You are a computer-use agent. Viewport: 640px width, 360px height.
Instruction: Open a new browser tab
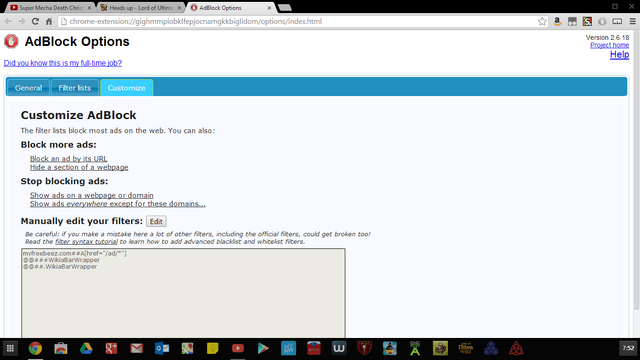point(284,8)
